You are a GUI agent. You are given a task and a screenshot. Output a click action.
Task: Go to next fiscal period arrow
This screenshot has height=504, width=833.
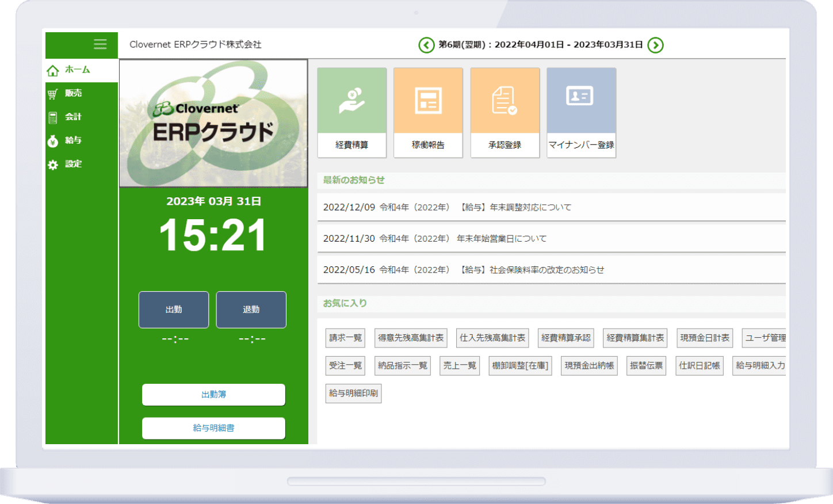pos(655,45)
